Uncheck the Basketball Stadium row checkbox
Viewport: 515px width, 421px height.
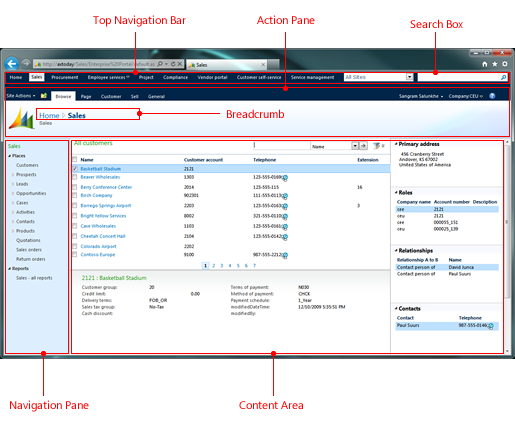pos(75,169)
